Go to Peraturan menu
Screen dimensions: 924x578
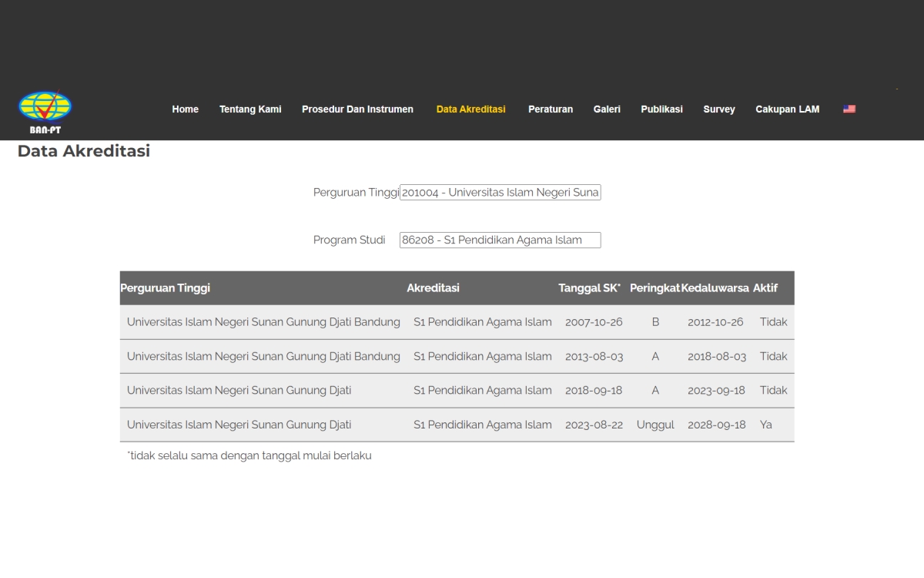[x=550, y=109]
